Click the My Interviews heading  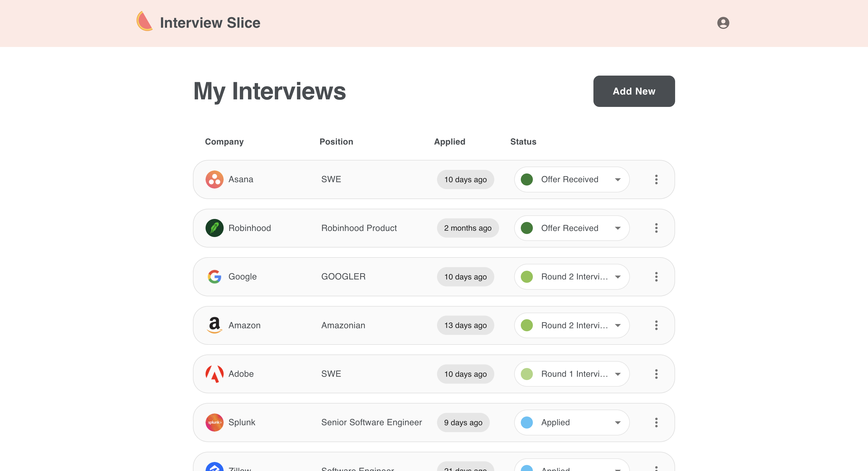pyautogui.click(x=269, y=92)
